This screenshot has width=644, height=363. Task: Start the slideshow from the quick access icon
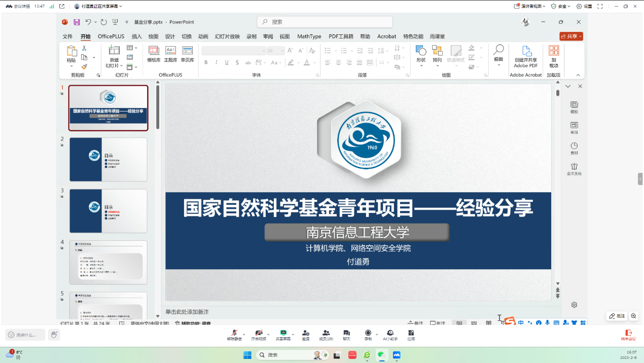click(x=115, y=22)
